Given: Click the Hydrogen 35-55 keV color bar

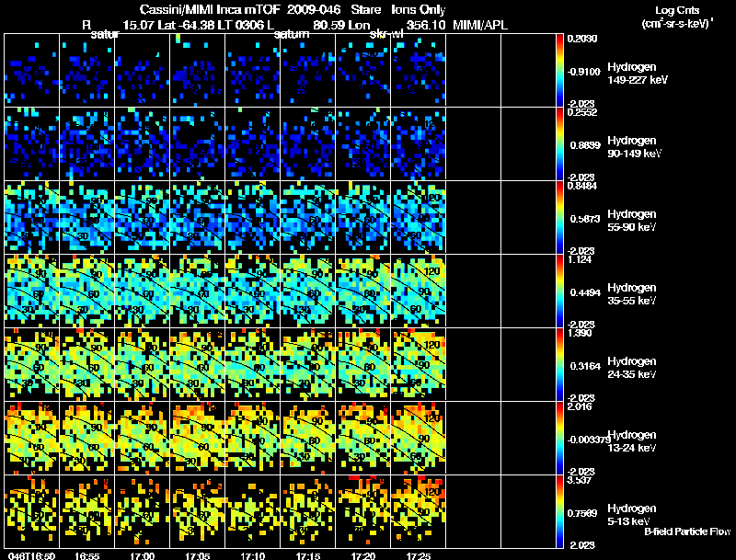Looking at the screenshot, I should tap(559, 291).
